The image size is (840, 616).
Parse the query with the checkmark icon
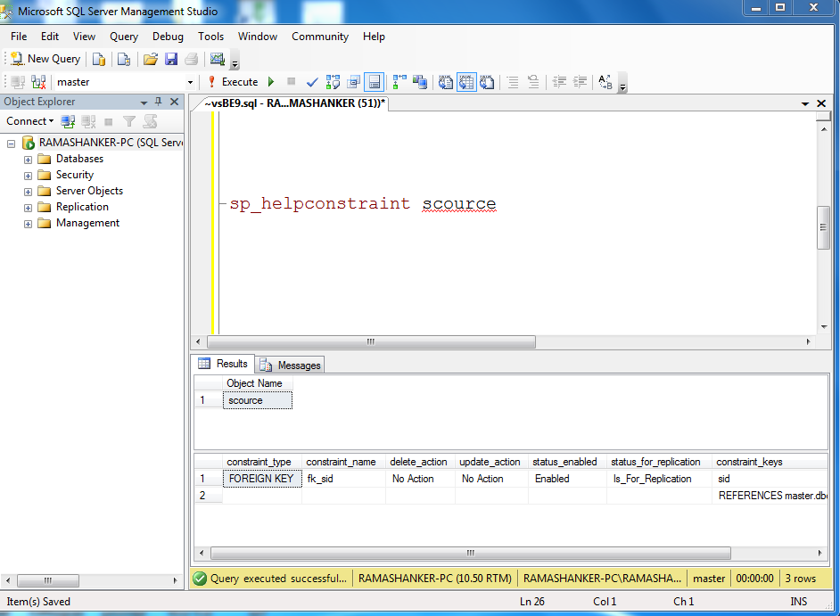click(x=312, y=81)
